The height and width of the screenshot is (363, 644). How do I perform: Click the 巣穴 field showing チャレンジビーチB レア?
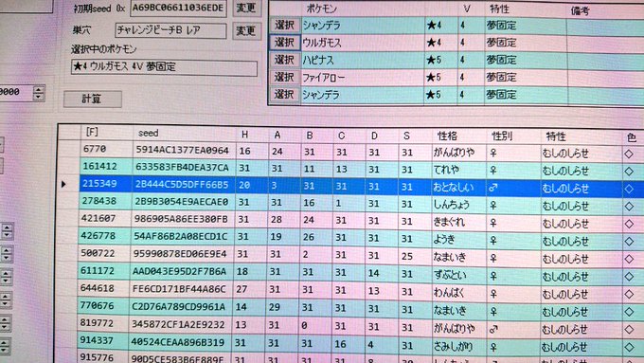[170, 30]
